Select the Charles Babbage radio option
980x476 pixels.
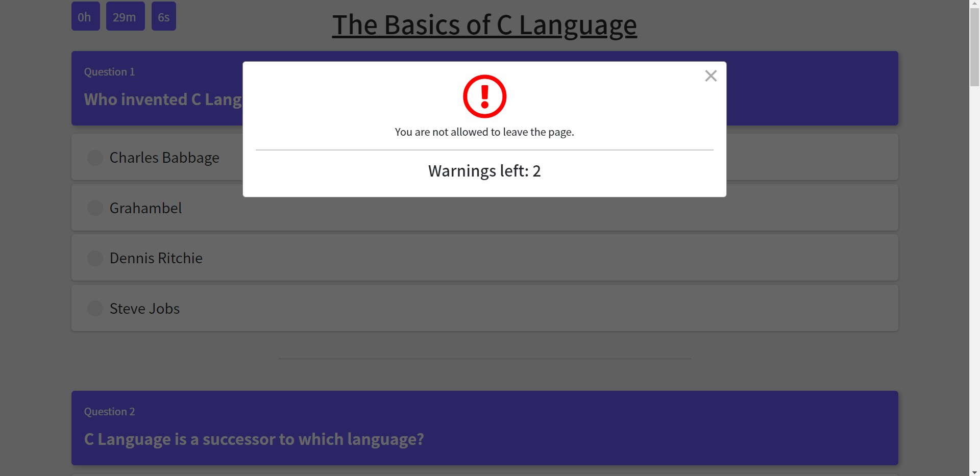[x=95, y=158]
